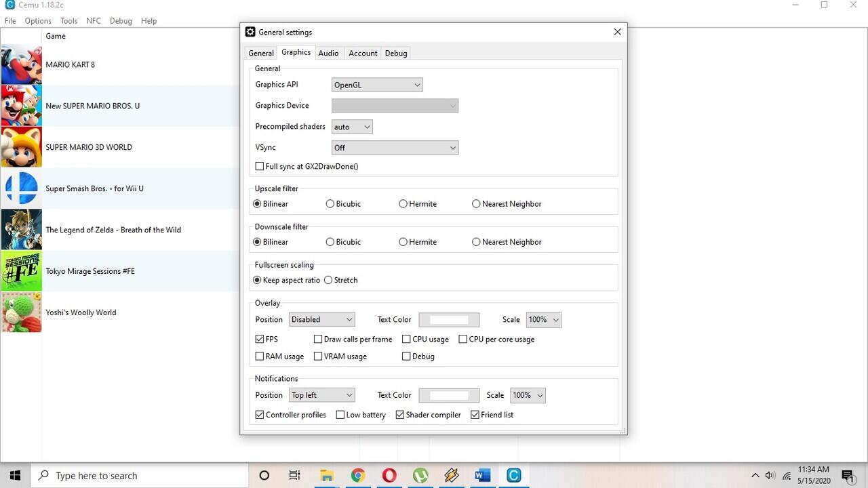Open the File menu
Screen dimensions: 868x488
[x=10, y=21]
